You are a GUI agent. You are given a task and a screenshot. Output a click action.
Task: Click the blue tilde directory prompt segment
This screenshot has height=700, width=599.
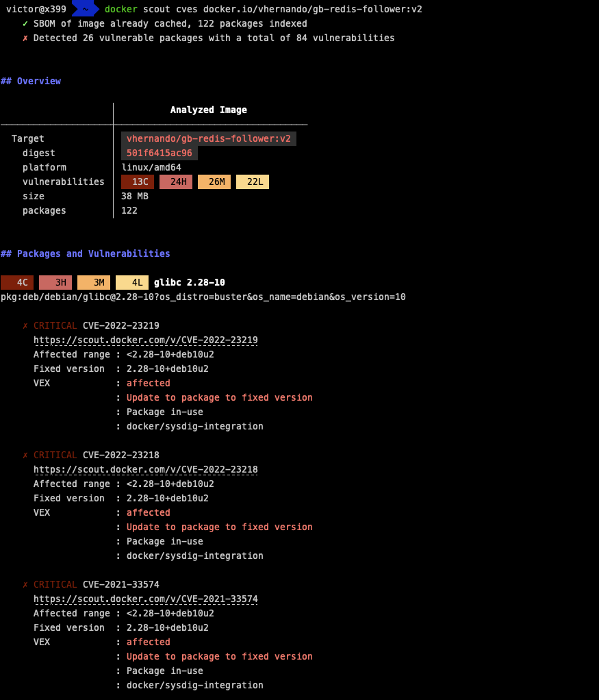(85, 9)
